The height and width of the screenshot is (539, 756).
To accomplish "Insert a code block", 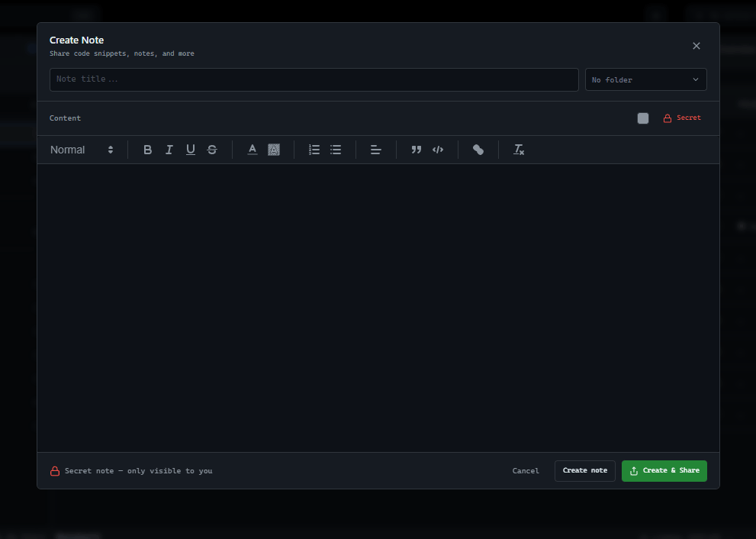I will click(437, 150).
